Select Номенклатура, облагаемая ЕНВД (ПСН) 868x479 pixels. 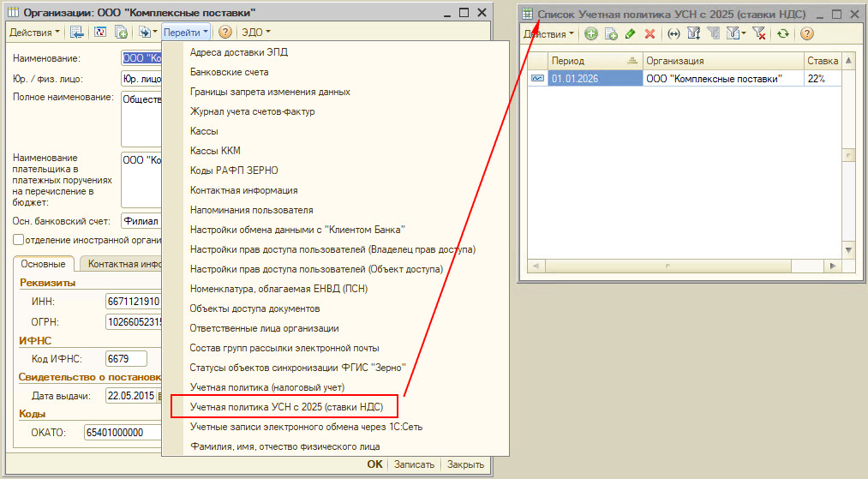[278, 289]
